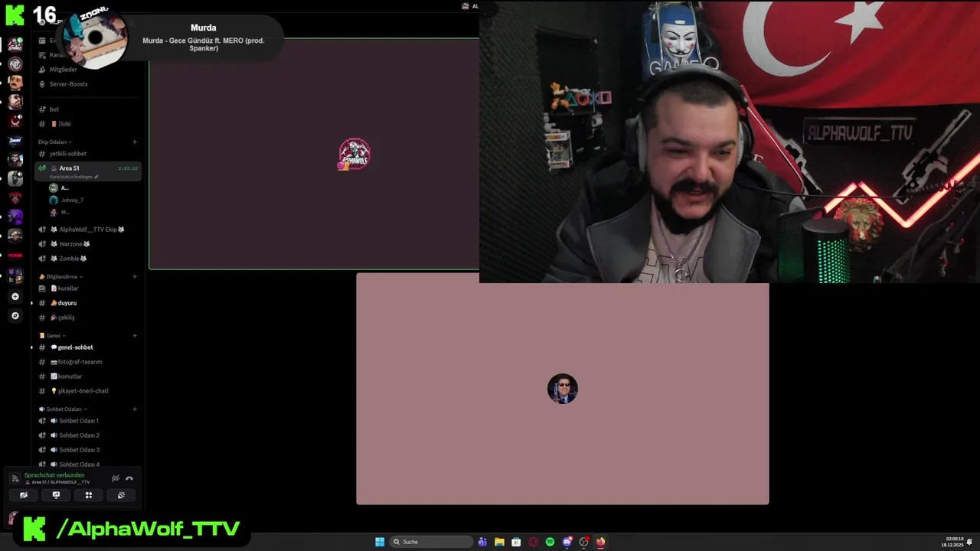Start screen sharing from the voice panel
This screenshot has height=551, width=980.
click(x=56, y=495)
